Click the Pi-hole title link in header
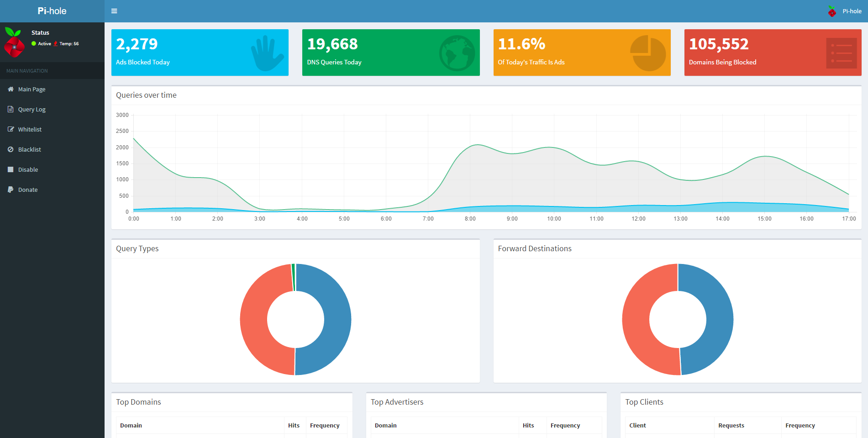868x438 pixels. coord(52,11)
